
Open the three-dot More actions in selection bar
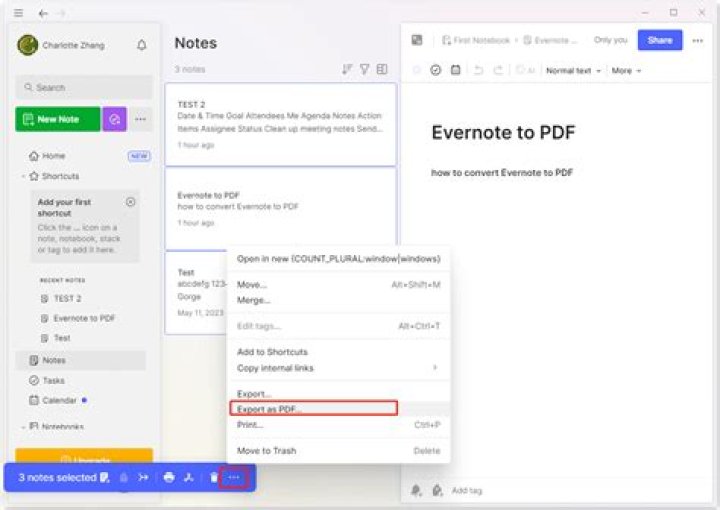tap(234, 477)
